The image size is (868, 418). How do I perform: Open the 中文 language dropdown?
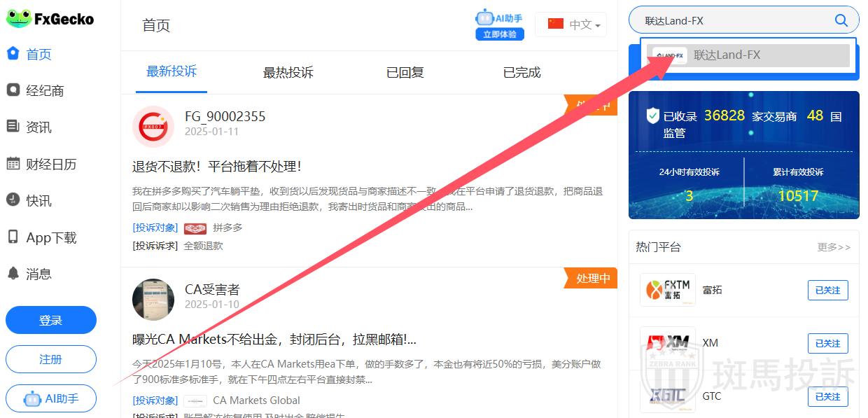[570, 25]
